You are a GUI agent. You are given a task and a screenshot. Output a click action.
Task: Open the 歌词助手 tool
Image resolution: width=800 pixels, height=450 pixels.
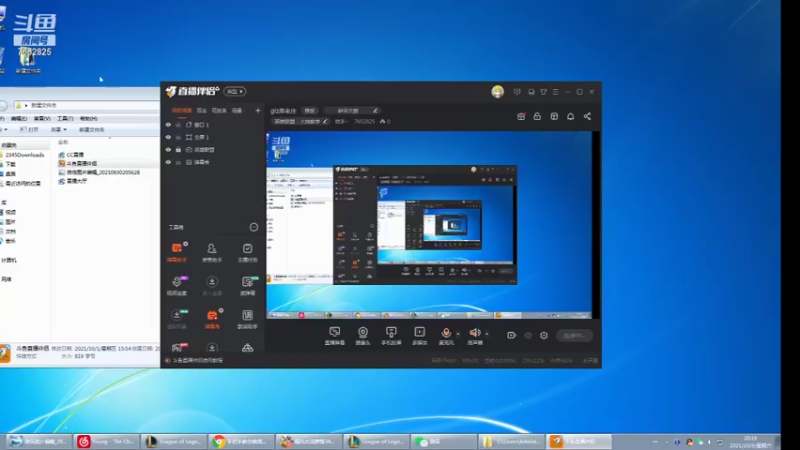pyautogui.click(x=247, y=318)
